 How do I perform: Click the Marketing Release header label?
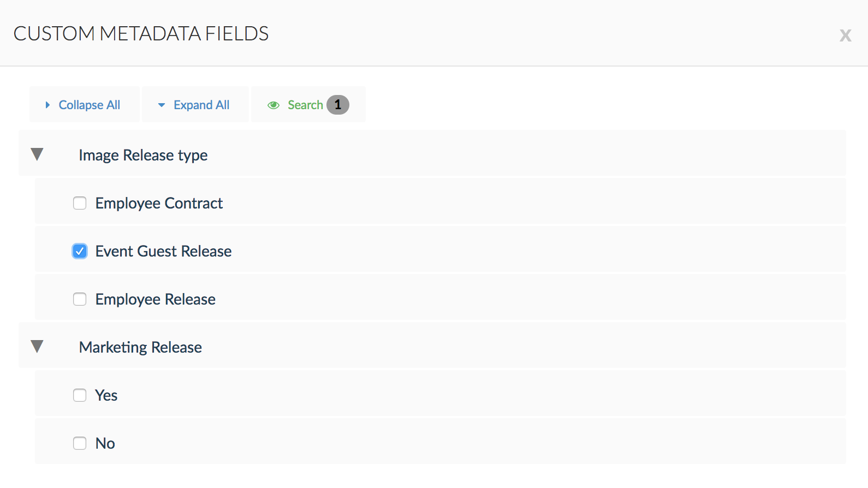(140, 348)
